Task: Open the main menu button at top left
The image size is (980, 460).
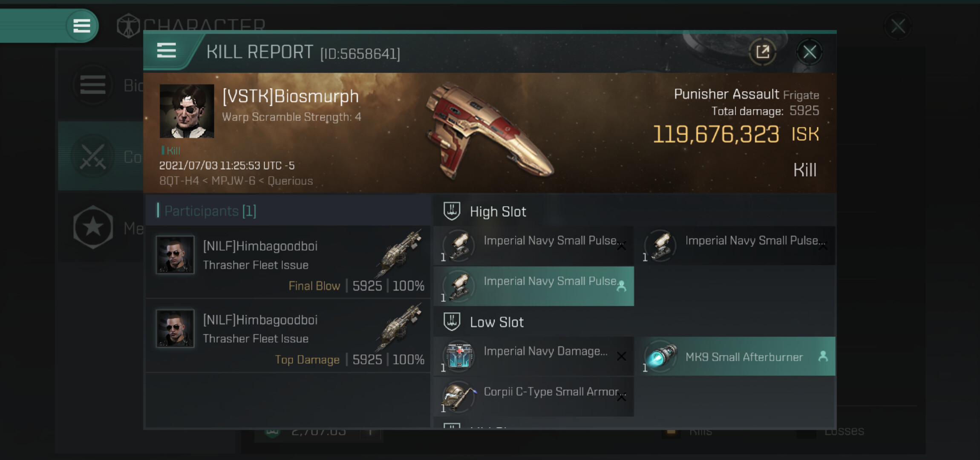Action: (x=81, y=26)
